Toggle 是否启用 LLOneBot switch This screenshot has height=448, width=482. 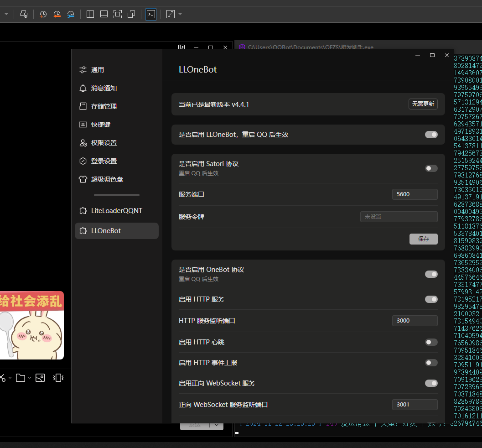(x=431, y=135)
